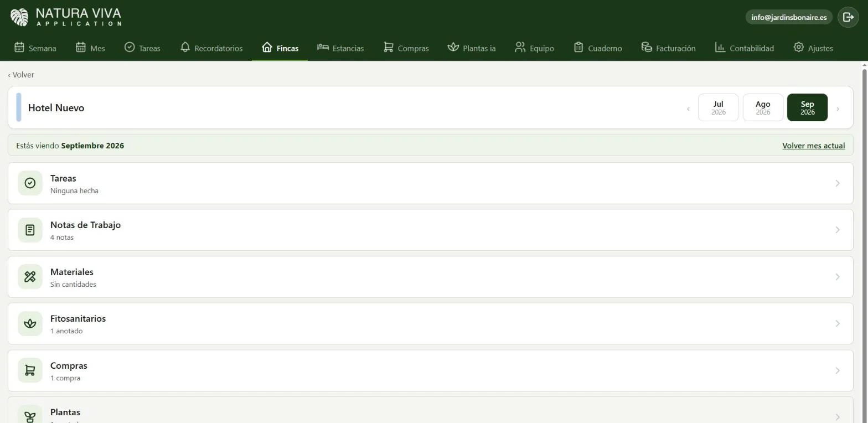
Task: Click the Fitosanitarios lotus icon
Action: pos(30,323)
